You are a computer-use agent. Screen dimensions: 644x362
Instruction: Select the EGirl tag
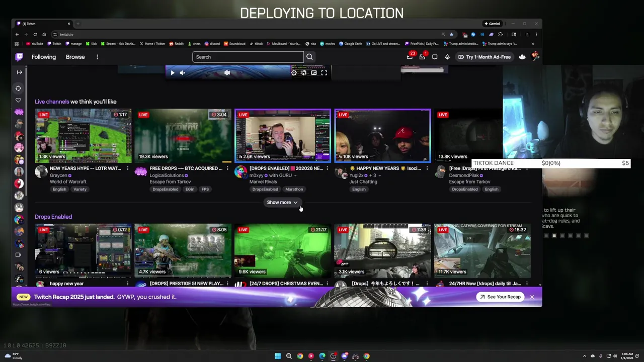click(190, 189)
